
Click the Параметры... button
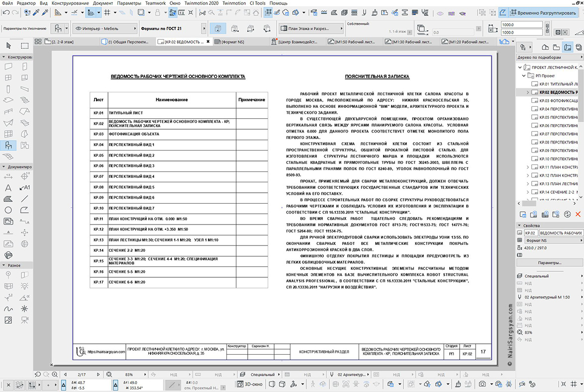click(549, 262)
